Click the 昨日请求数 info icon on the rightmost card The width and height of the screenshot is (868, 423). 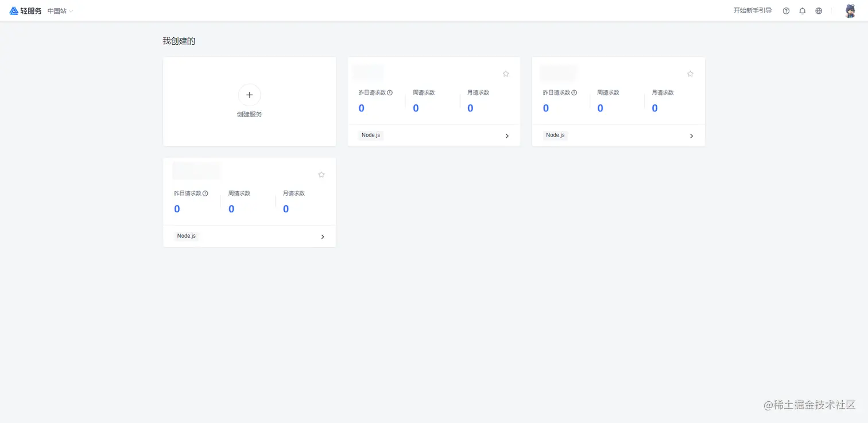tap(574, 92)
